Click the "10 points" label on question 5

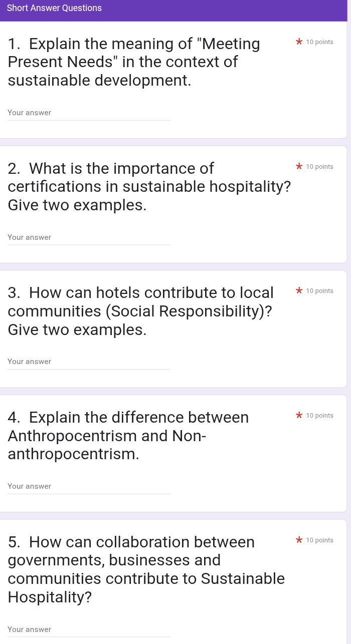(x=319, y=540)
